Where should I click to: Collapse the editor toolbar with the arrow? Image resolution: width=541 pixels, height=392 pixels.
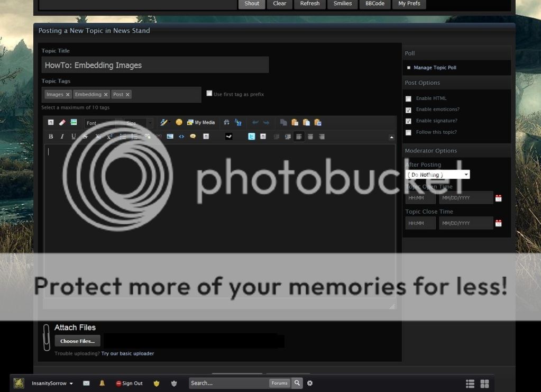pos(391,138)
